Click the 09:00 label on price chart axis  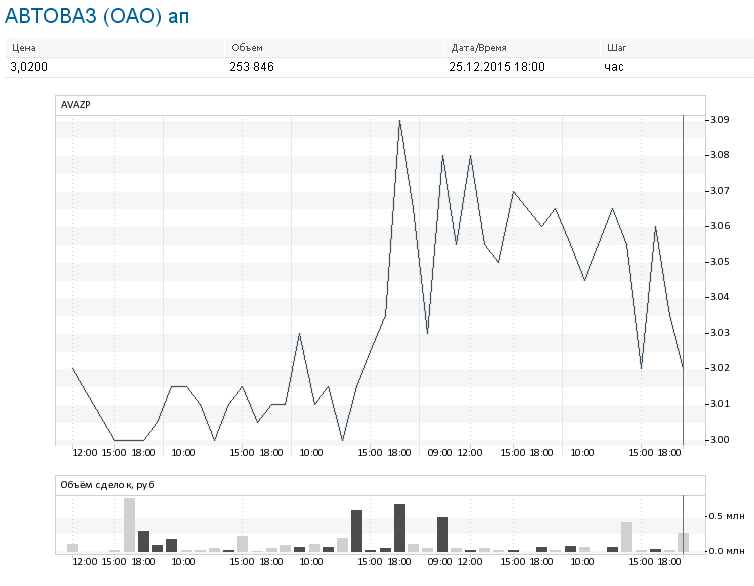pyautogui.click(x=440, y=453)
